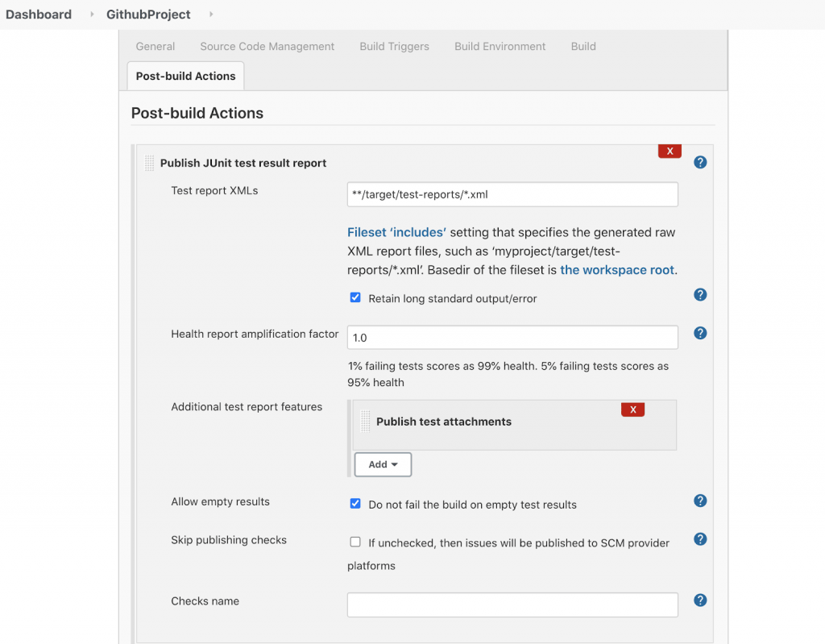Click help icon for Skip publishing checks

(x=700, y=539)
